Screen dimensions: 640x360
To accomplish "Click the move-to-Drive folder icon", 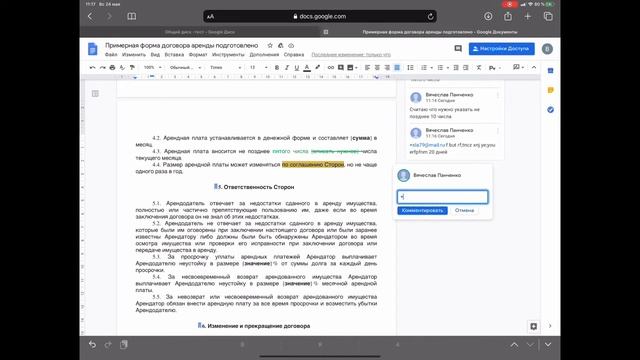I will tap(280, 45).
